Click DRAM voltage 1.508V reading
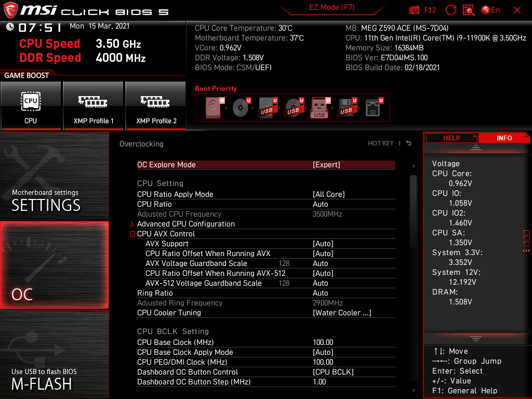Viewport: 532px width, 399px height. pyautogui.click(x=460, y=302)
